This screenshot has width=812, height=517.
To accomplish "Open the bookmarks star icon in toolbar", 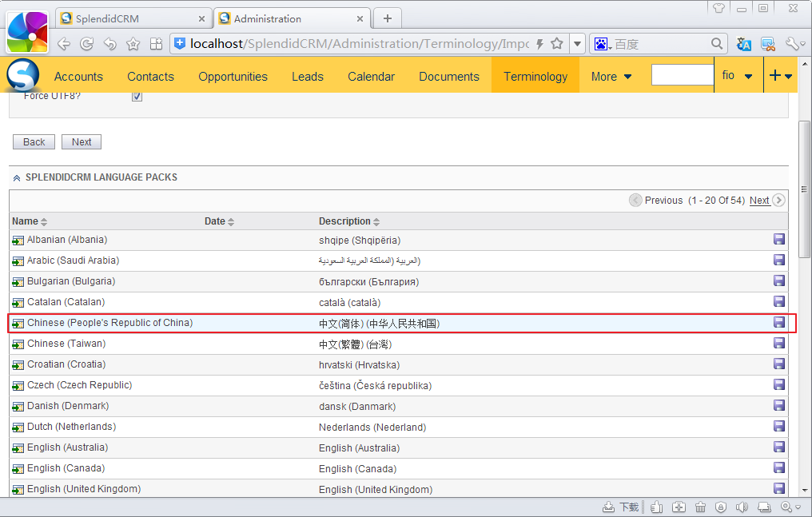I will [133, 44].
